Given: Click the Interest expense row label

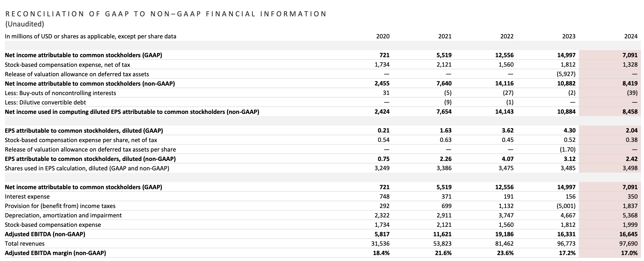Looking at the screenshot, I should [27, 197].
